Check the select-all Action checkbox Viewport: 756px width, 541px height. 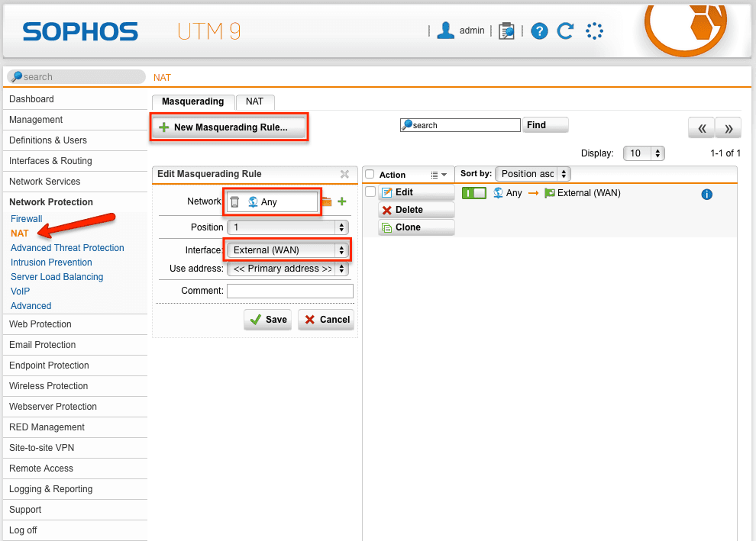click(370, 174)
